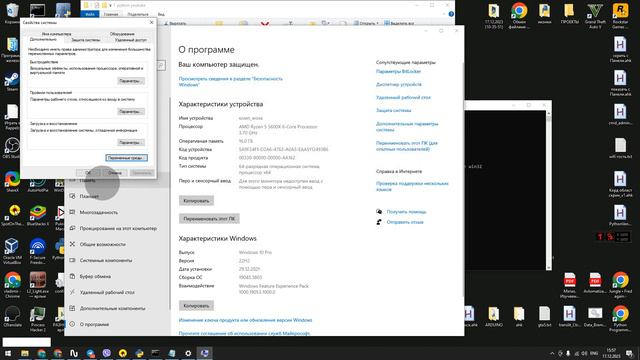Launch the Steam desktop shortcut

pos(12,81)
